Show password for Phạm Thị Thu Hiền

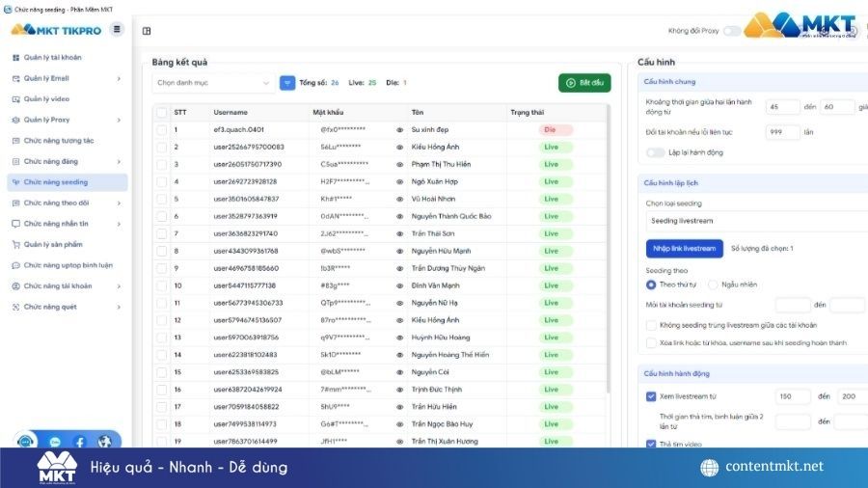[399, 164]
